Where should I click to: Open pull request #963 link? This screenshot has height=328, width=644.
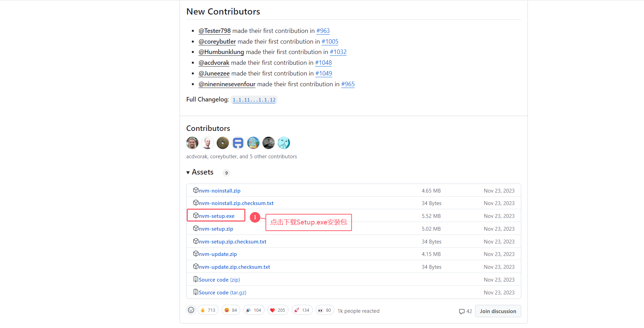pyautogui.click(x=323, y=31)
